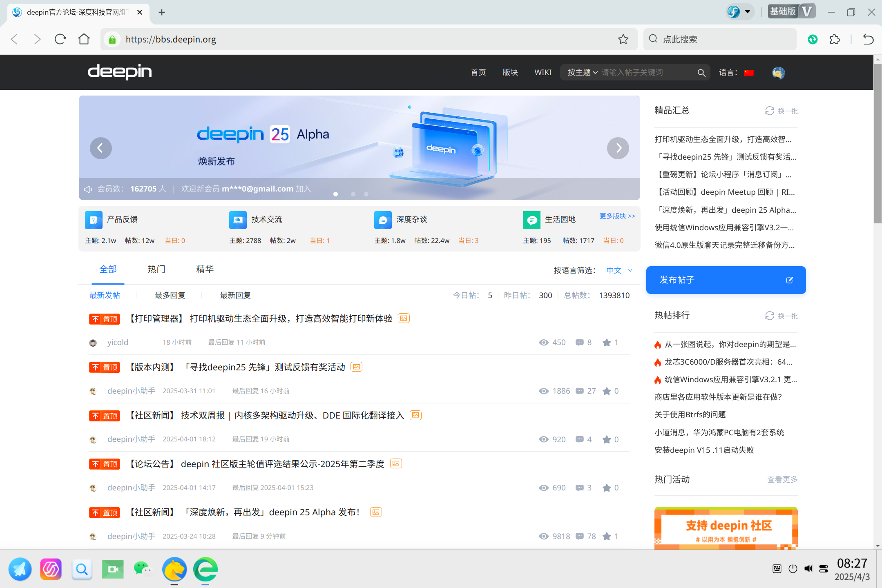Open the Telegram-like paper plane dock icon
This screenshot has height=588, width=882.
[x=20, y=569]
